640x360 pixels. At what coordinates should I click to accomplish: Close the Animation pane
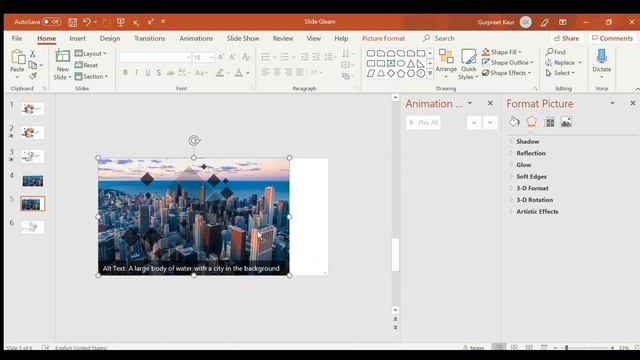point(490,103)
